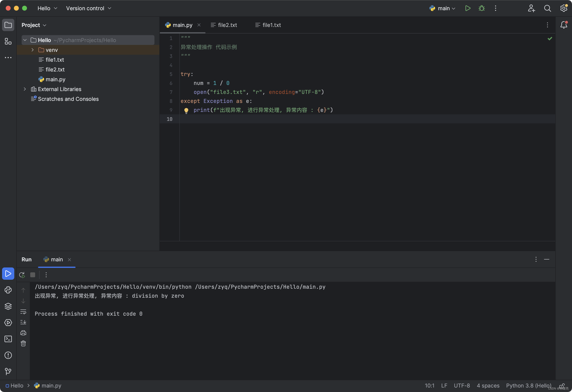Open file1.txt in project panel
The width and height of the screenshot is (572, 392).
[x=55, y=60]
